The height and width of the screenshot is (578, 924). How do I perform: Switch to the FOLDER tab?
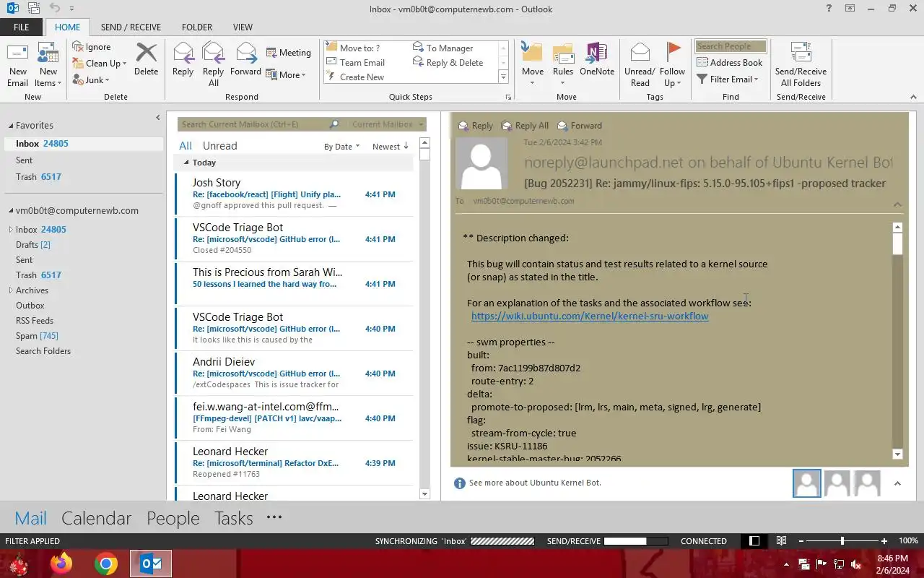pos(197,27)
